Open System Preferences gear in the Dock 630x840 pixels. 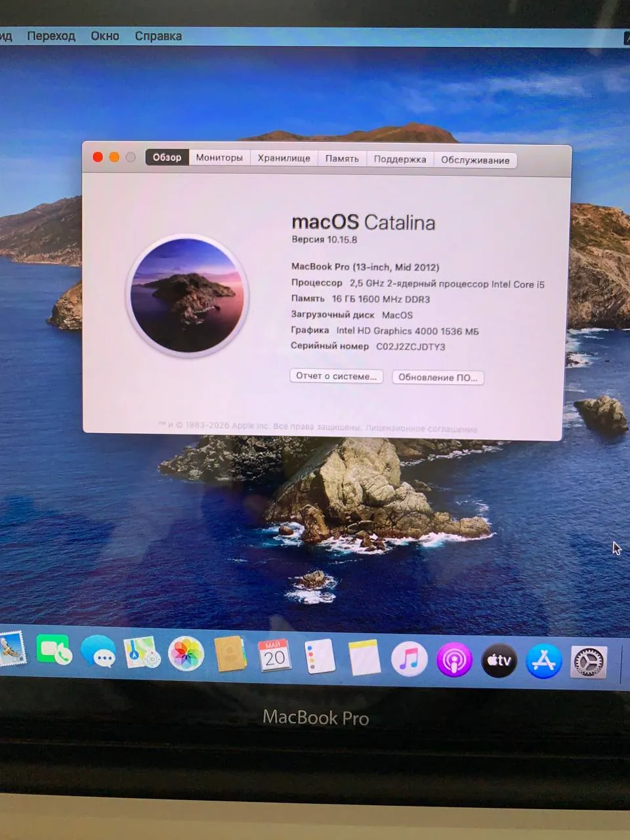pyautogui.click(x=589, y=661)
